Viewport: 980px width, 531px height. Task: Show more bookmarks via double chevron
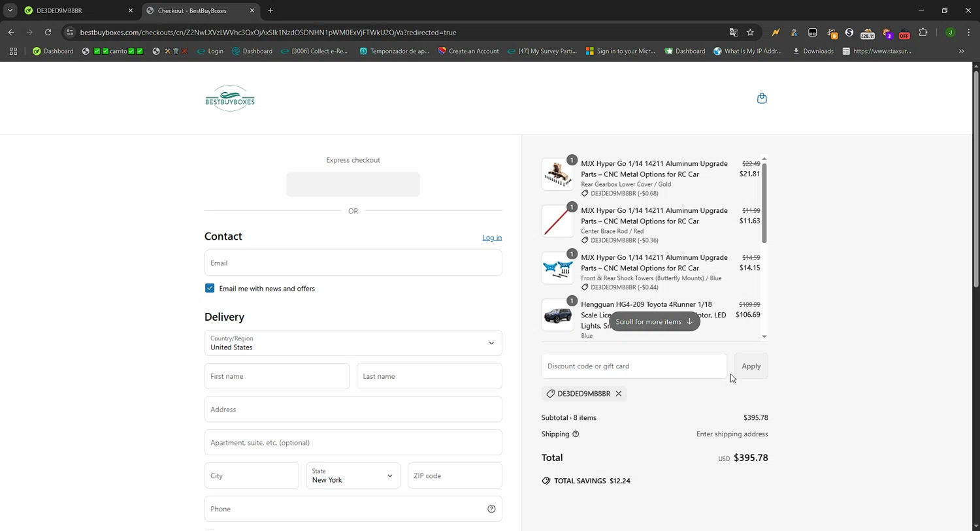(961, 51)
